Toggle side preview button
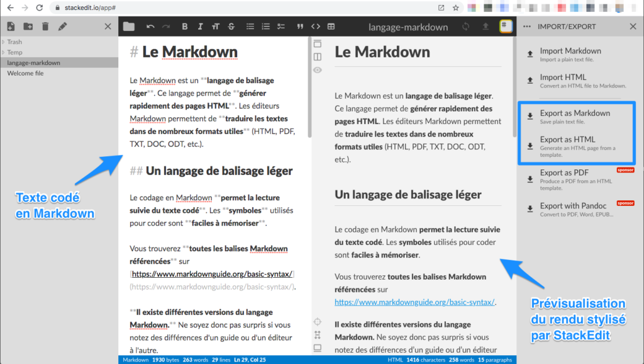Viewport: 644px width, 364px height. click(x=318, y=57)
